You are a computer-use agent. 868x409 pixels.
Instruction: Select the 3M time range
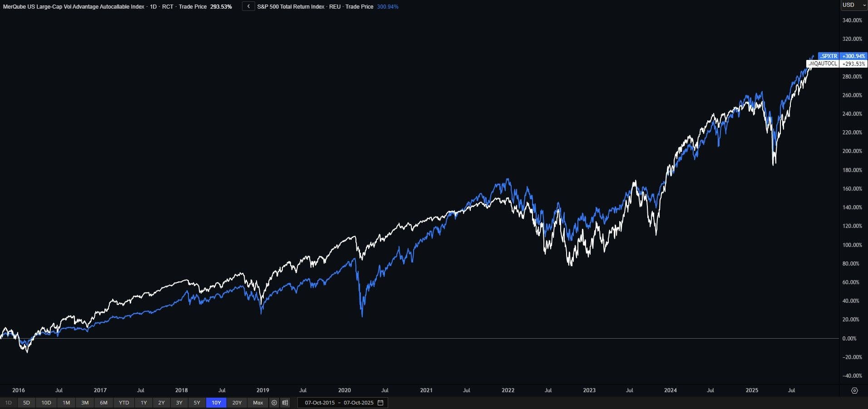pyautogui.click(x=85, y=403)
